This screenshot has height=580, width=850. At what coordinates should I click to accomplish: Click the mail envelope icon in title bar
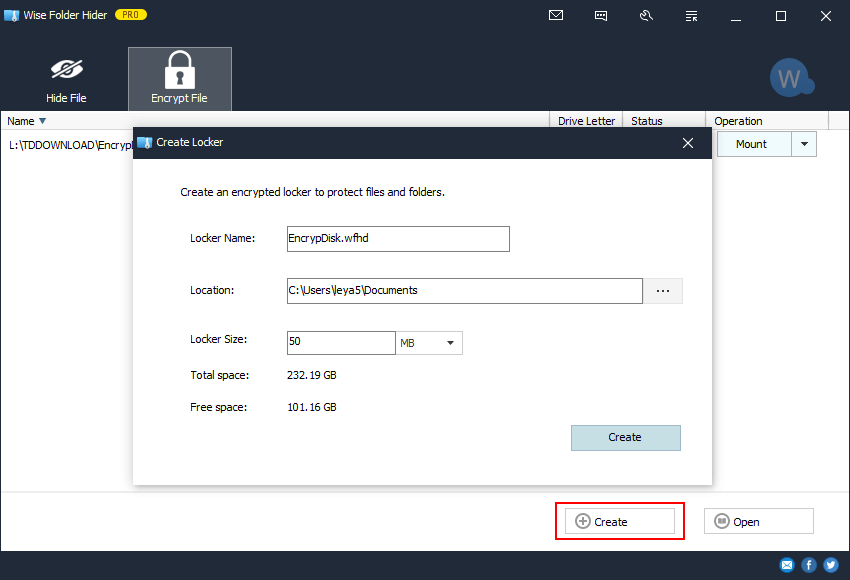coord(556,16)
